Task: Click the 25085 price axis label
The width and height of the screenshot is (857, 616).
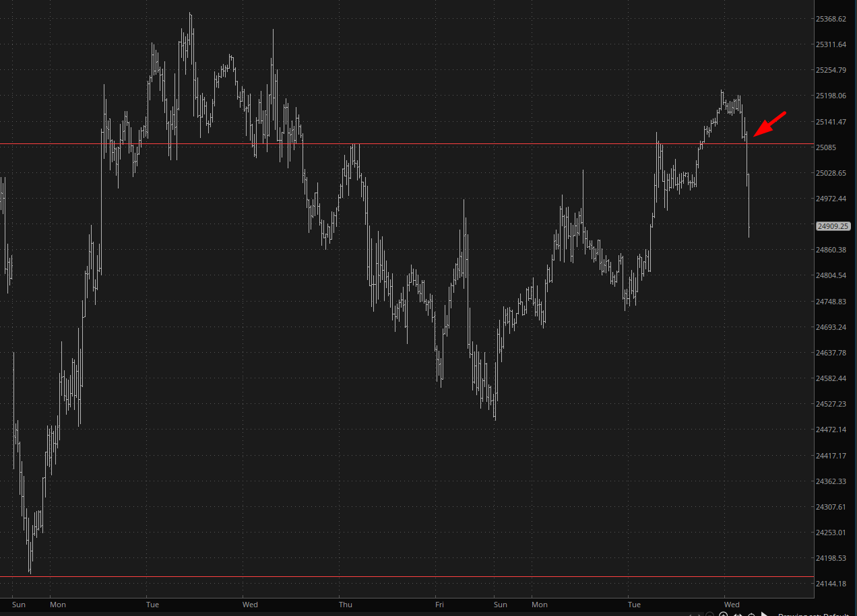Action: (x=826, y=147)
